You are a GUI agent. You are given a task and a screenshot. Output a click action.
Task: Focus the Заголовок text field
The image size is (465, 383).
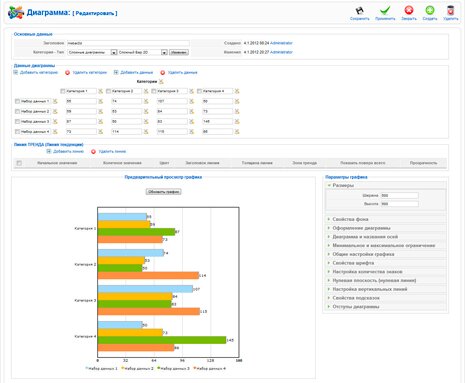tap(128, 43)
